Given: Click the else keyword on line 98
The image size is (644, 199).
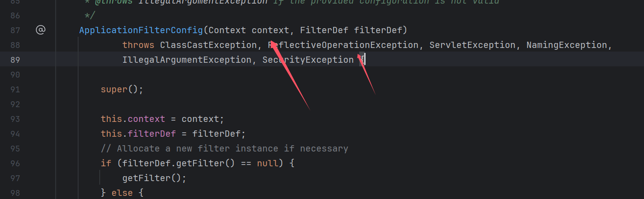Looking at the screenshot, I should coord(122,193).
